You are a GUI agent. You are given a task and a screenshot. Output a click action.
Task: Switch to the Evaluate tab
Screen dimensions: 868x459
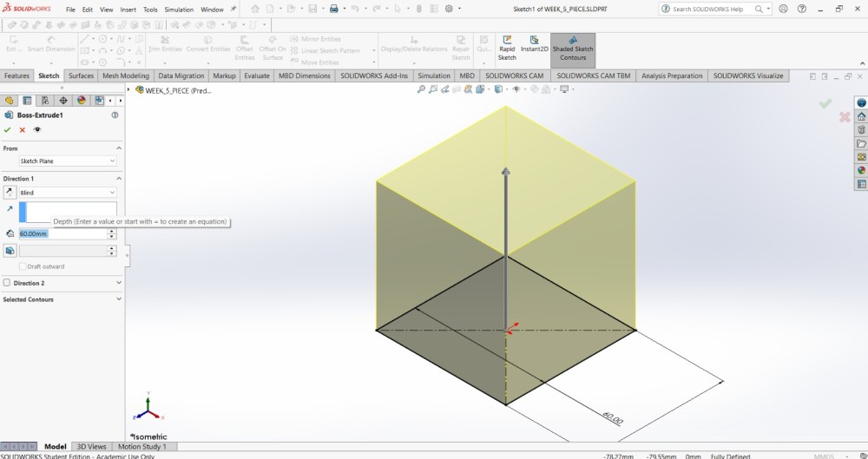[x=257, y=75]
